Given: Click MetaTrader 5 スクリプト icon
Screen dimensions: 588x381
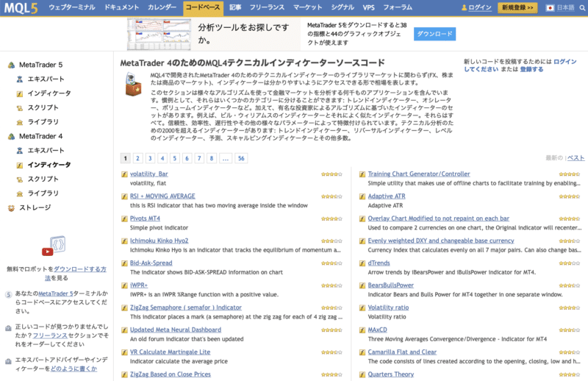Looking at the screenshot, I should [20, 108].
